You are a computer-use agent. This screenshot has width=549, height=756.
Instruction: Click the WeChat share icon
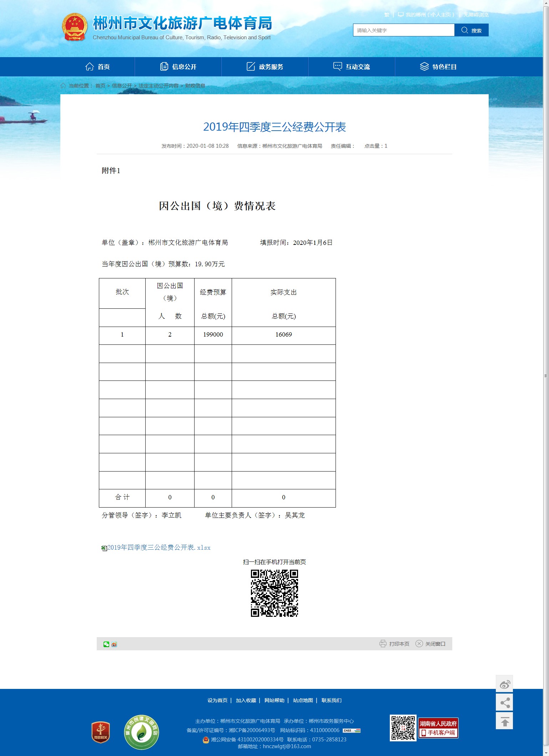pos(106,644)
